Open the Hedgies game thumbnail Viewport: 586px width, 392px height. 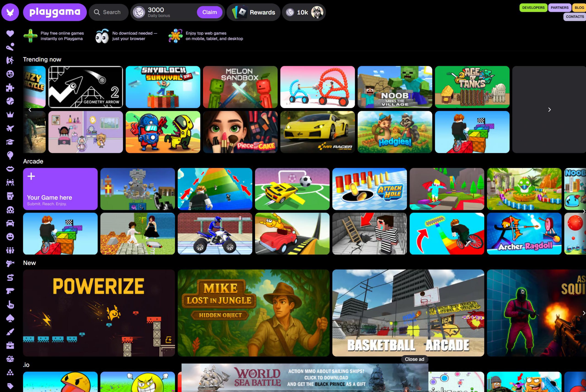395,132
